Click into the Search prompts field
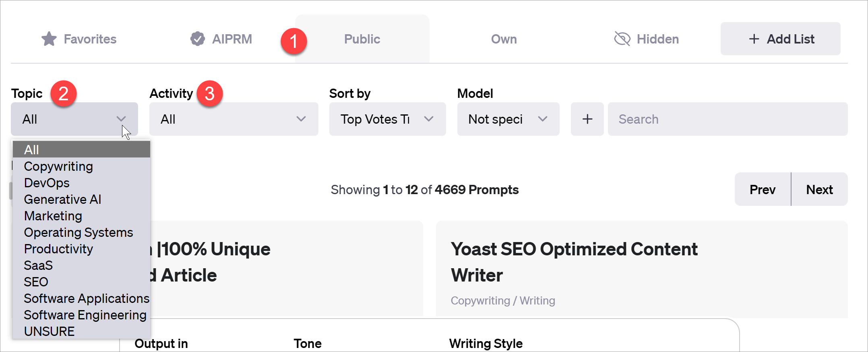 pyautogui.click(x=727, y=119)
